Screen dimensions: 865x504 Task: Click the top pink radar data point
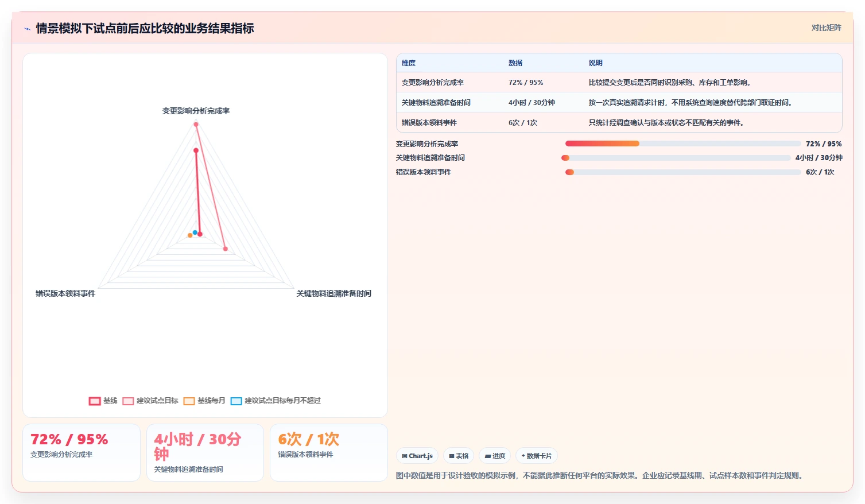[196, 125]
